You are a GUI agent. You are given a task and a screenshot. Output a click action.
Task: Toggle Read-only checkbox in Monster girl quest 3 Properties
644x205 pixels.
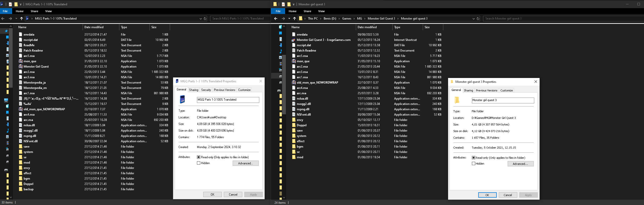(473, 158)
